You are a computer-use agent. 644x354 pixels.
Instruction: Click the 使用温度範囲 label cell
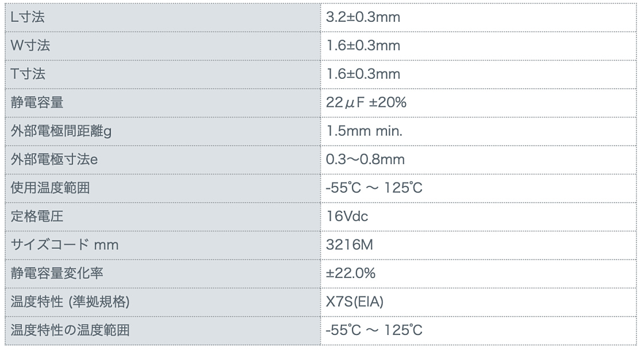pos(50,188)
